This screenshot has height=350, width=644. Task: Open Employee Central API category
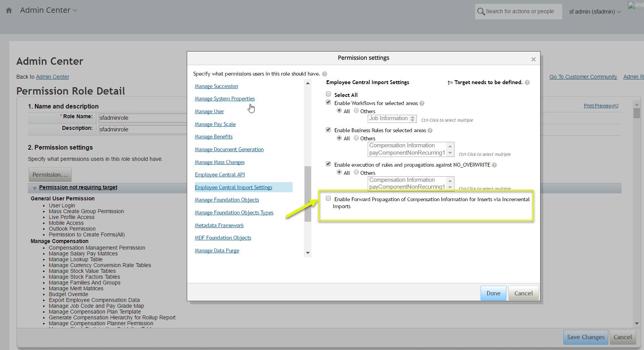(x=220, y=175)
